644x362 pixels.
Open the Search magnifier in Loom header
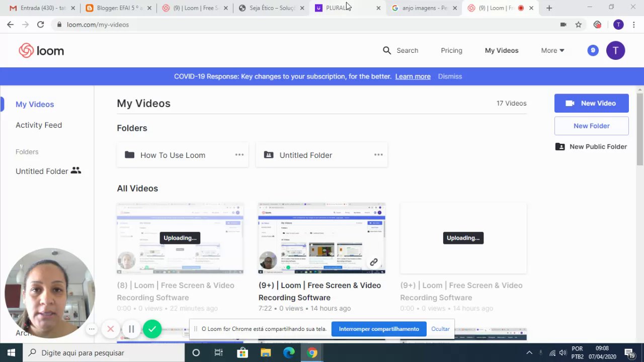click(x=387, y=50)
